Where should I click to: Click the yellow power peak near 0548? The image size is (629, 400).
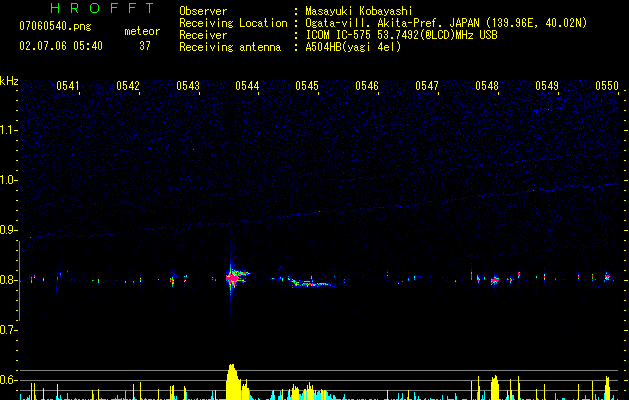[x=495, y=387]
